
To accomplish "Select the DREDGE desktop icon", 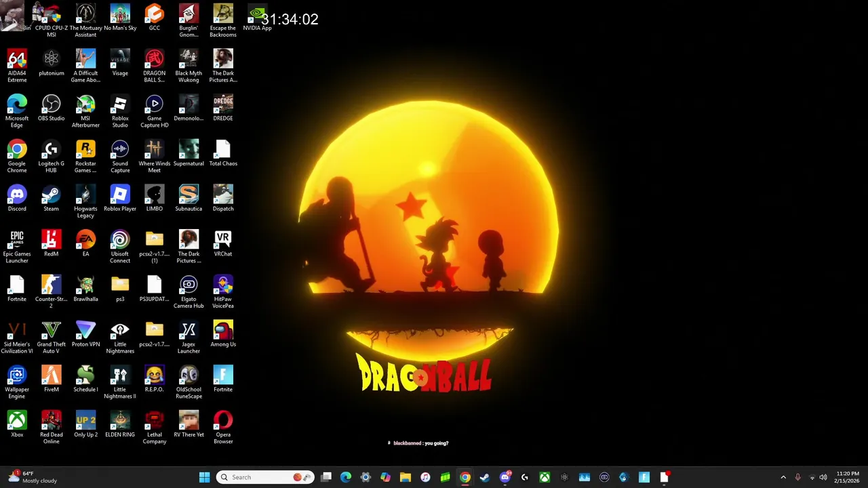I will (x=223, y=108).
